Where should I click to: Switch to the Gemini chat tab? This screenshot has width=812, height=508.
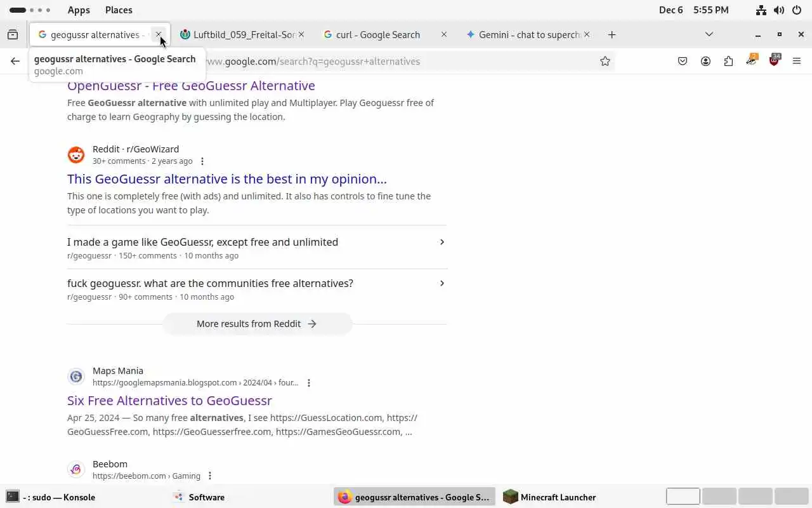pyautogui.click(x=528, y=35)
